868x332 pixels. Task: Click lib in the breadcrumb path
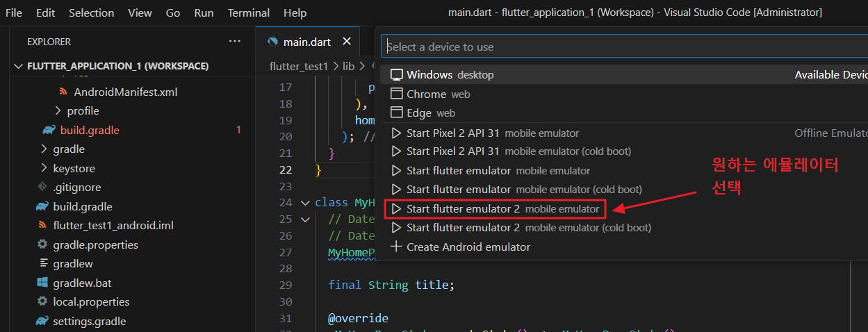349,66
